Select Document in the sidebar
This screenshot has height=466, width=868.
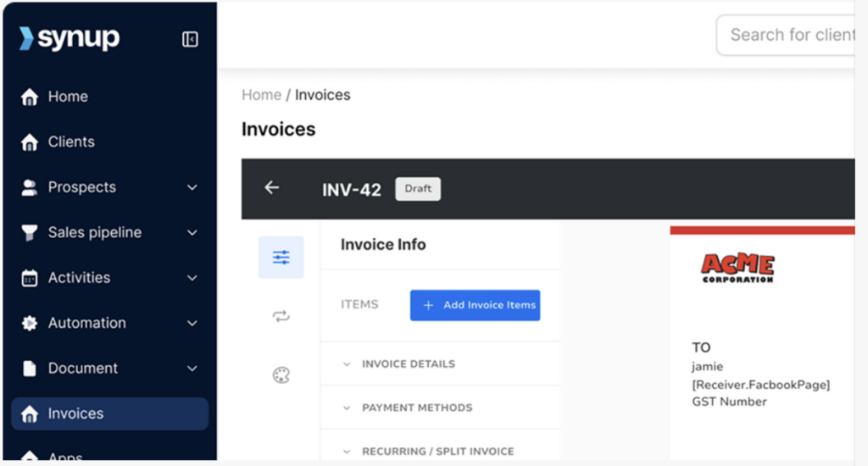pos(82,368)
